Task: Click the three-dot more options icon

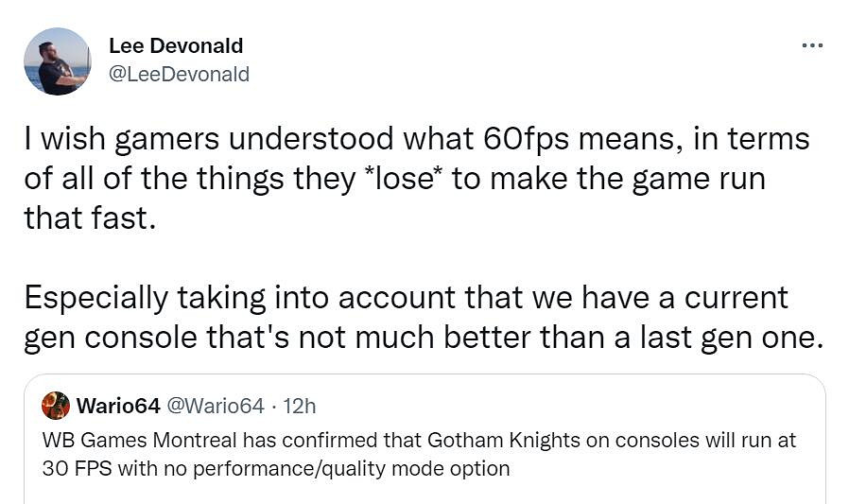Action: click(x=811, y=46)
